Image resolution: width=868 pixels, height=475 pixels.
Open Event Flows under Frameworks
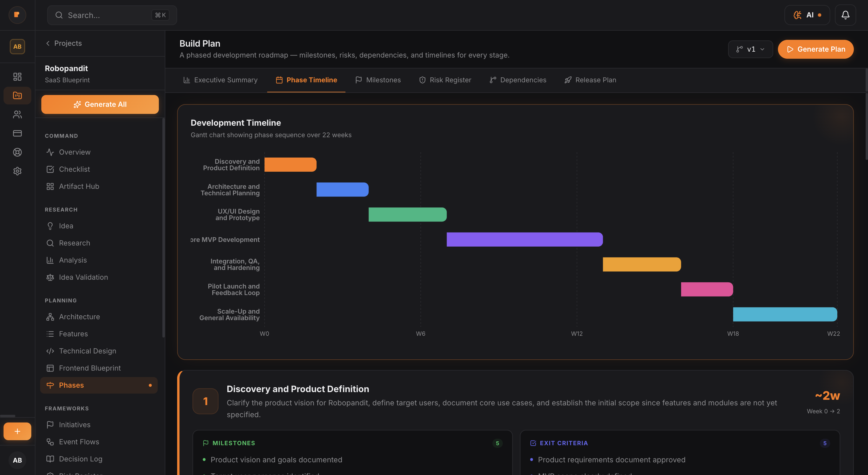(79, 442)
